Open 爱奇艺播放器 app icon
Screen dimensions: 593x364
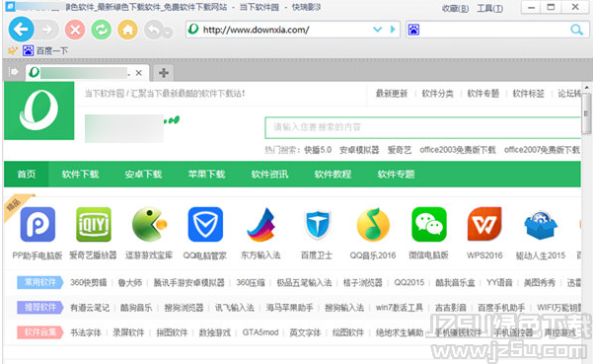coord(94,224)
